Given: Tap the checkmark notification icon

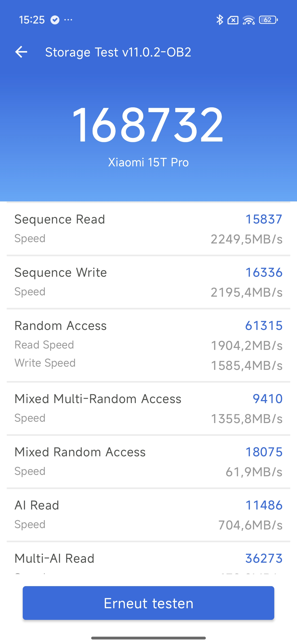Looking at the screenshot, I should click(55, 20).
